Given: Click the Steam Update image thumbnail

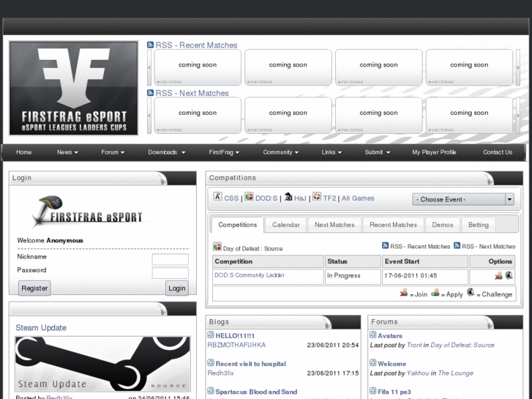Looking at the screenshot, I should coord(102,364).
